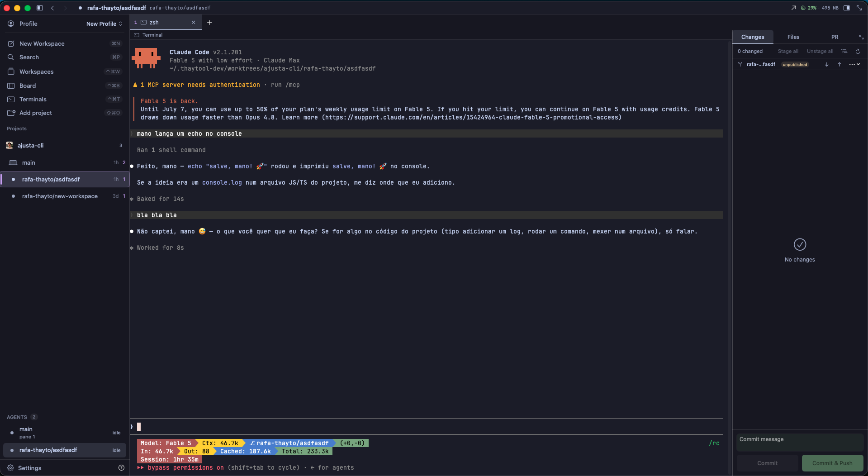This screenshot has width=868, height=476.
Task: Click the Terminal pane header icon
Action: [x=137, y=35]
